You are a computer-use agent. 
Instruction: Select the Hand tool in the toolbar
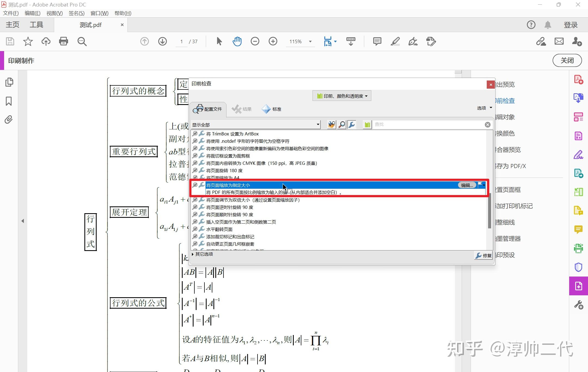pos(237,41)
